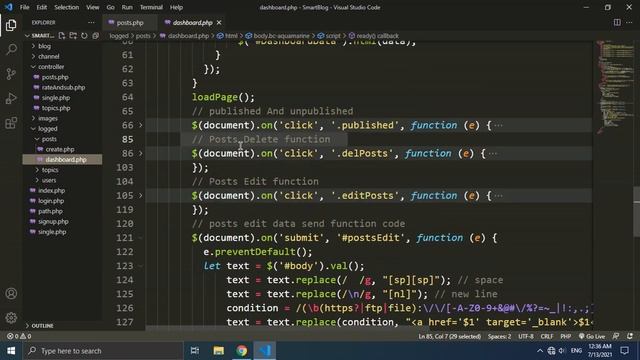Open login.php in the explorer

51,201
